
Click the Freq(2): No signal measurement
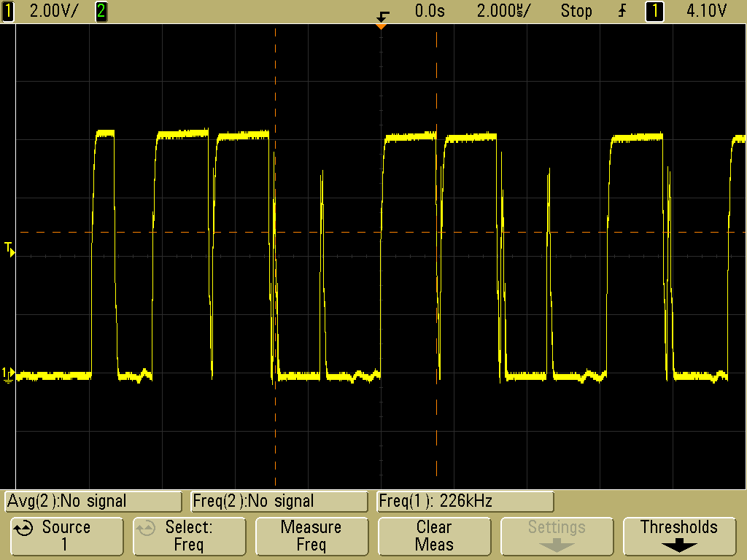pyautogui.click(x=279, y=502)
